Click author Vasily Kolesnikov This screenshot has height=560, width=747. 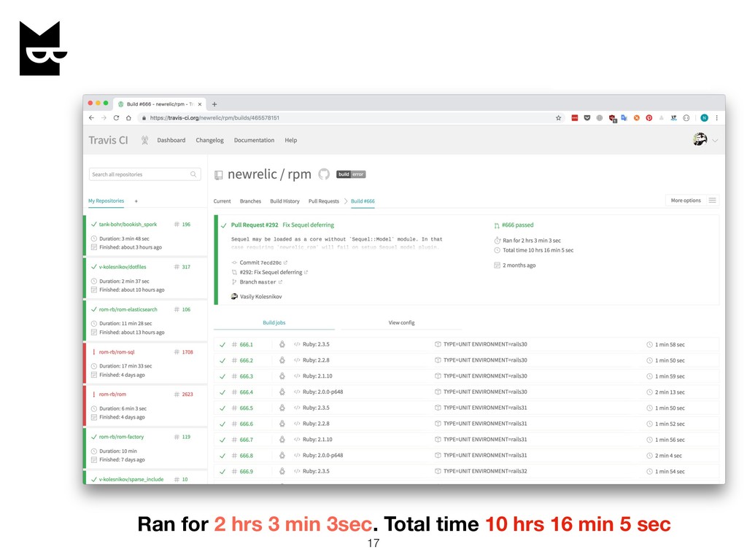(260, 297)
